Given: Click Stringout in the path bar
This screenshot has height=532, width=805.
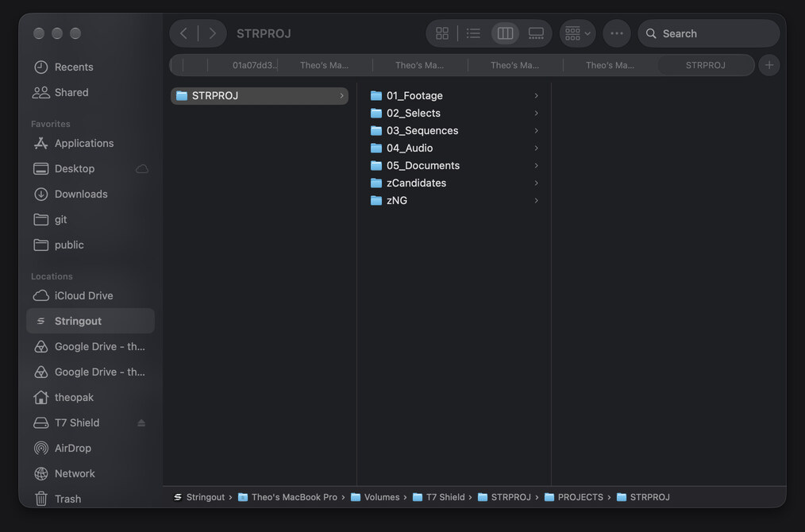Looking at the screenshot, I should tap(200, 497).
